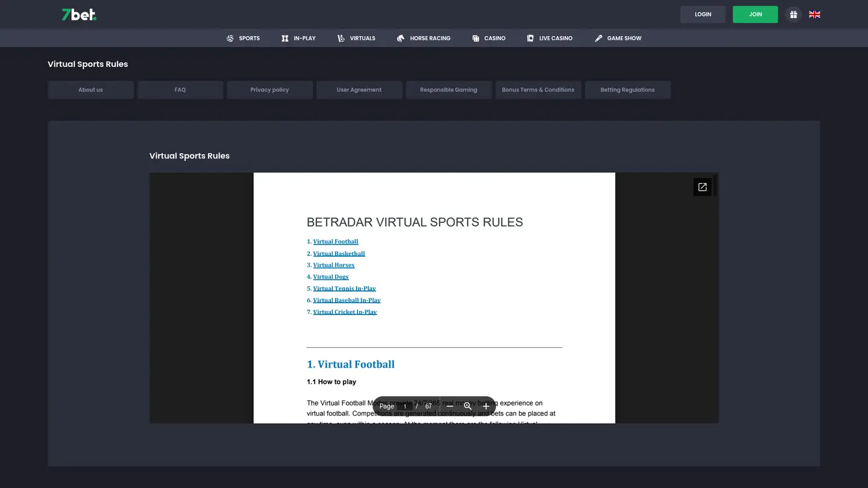
Task: Click the Login button
Action: pyautogui.click(x=703, y=14)
